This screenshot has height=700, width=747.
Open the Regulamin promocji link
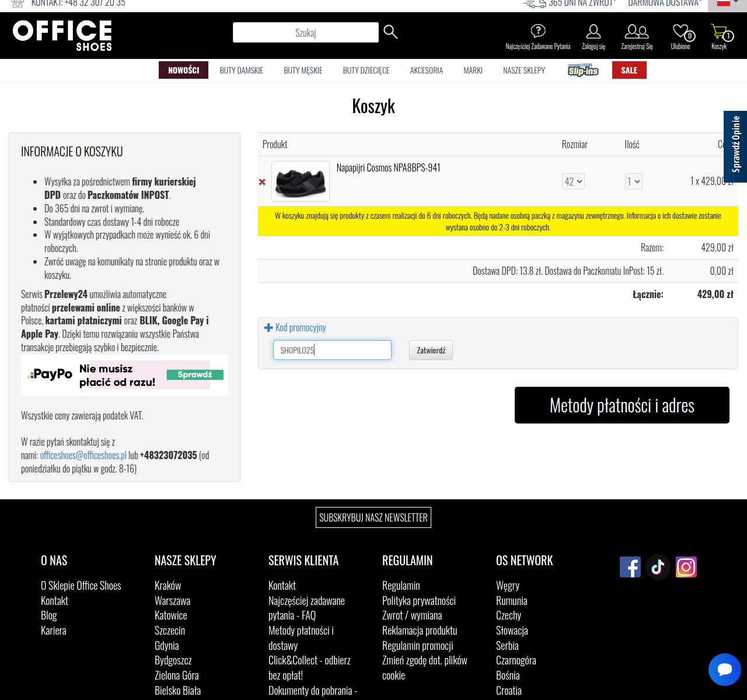click(x=418, y=646)
